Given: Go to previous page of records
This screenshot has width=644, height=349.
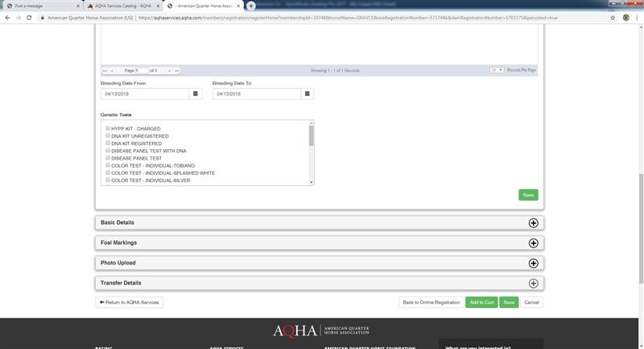Looking at the screenshot, I should (x=112, y=71).
